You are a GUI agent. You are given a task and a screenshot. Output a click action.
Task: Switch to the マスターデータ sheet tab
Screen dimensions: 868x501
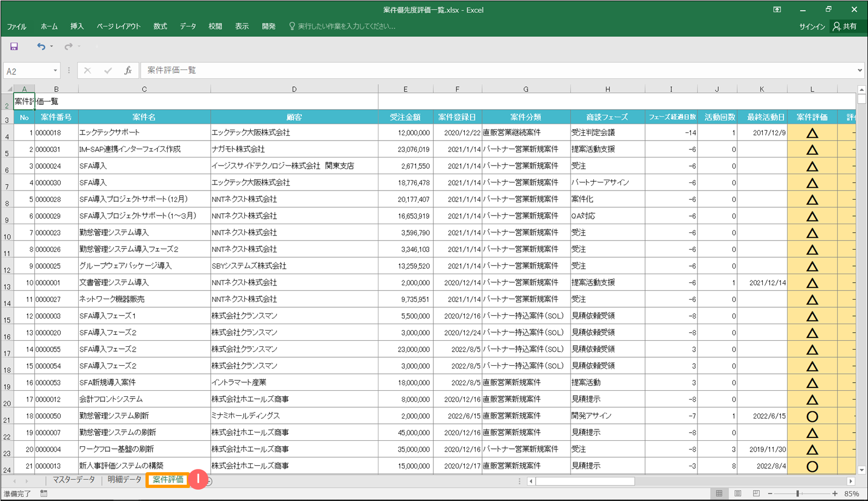click(74, 480)
